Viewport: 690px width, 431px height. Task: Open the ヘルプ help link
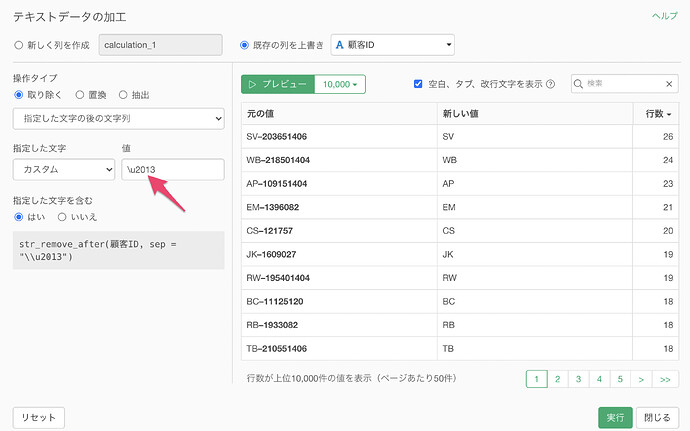[x=664, y=16]
